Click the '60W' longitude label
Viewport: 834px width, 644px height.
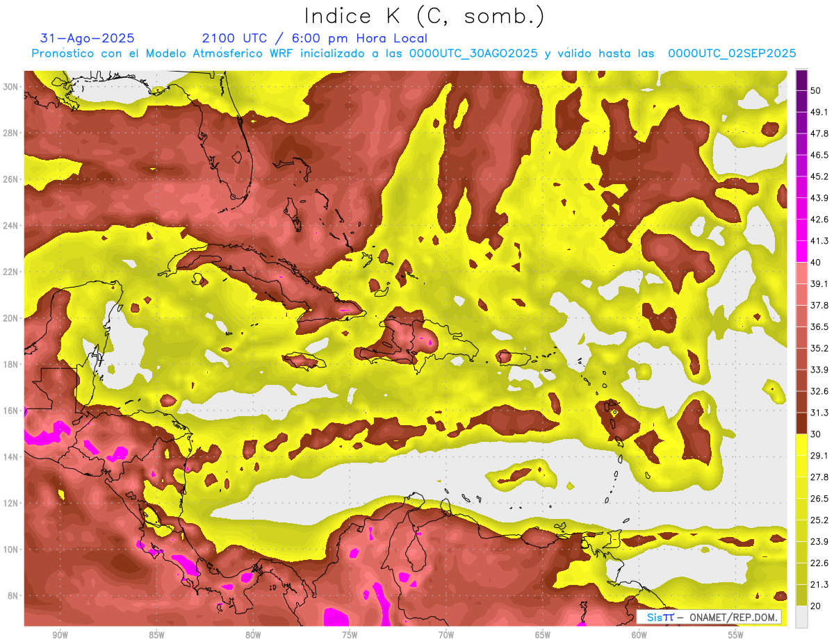(639, 635)
